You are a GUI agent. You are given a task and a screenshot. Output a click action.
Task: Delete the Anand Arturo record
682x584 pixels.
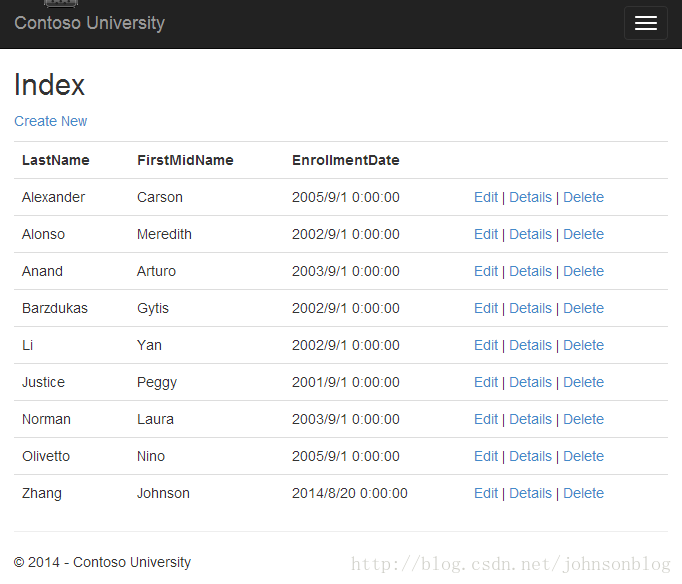click(583, 271)
